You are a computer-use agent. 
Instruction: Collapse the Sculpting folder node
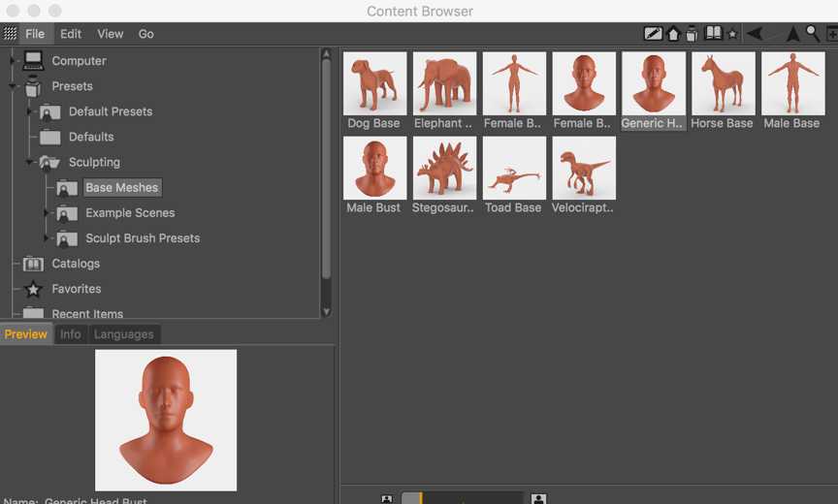pos(29,162)
